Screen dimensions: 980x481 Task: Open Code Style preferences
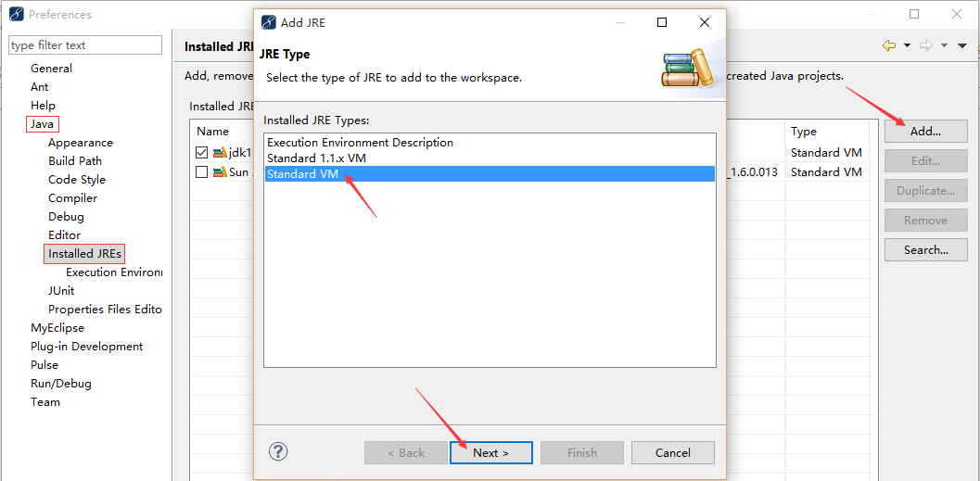point(77,179)
